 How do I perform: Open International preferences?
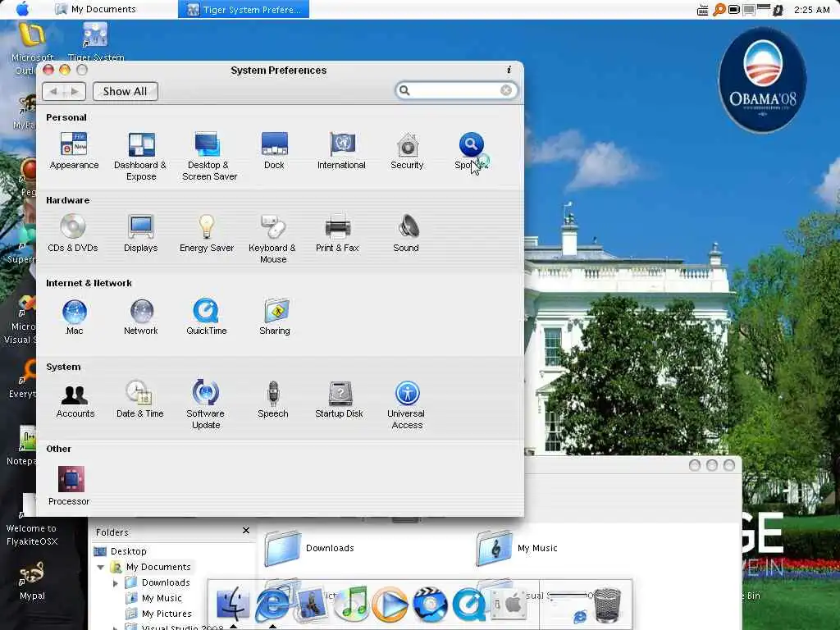click(341, 151)
